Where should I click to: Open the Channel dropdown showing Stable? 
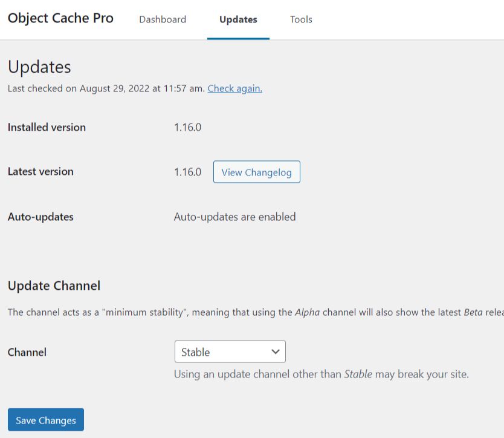click(230, 351)
